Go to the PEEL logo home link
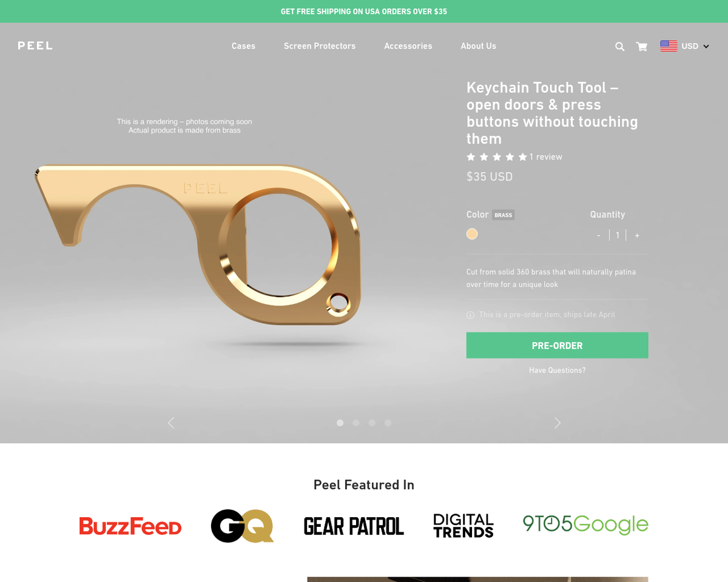 click(x=35, y=46)
